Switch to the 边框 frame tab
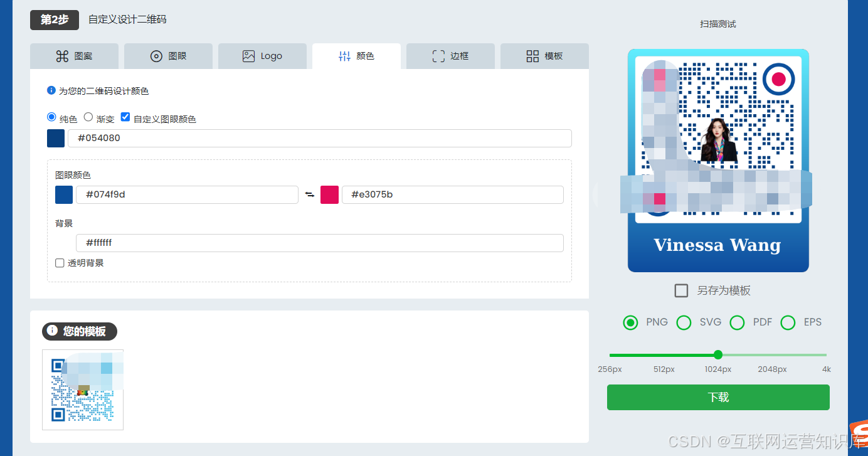868x456 pixels. pos(450,56)
